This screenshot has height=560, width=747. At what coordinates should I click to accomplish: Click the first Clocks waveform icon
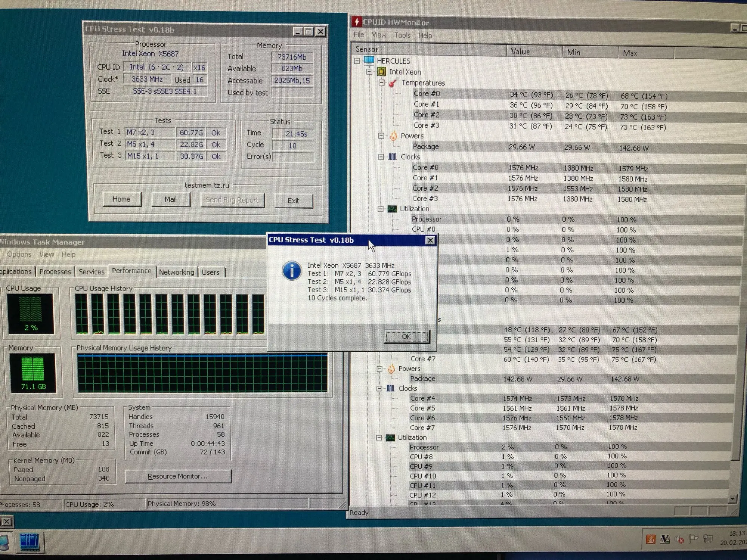click(393, 157)
